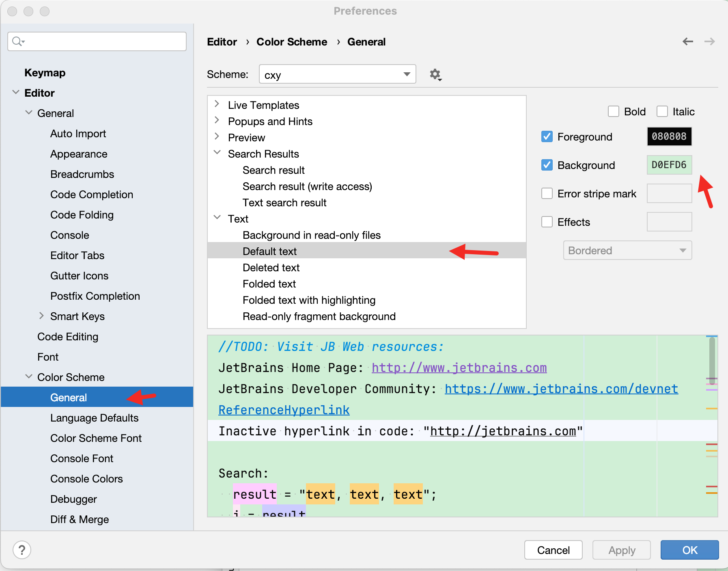The height and width of the screenshot is (571, 728).
Task: Click the OK button
Action: coord(689,550)
